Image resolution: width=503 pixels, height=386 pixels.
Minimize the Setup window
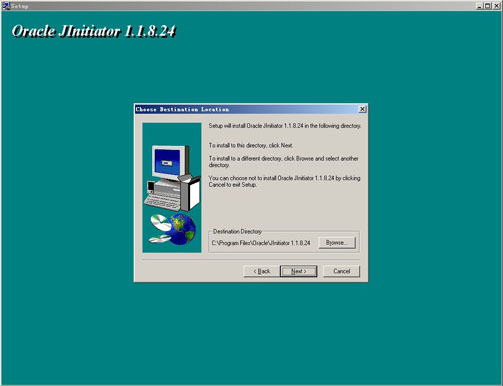pos(479,6)
